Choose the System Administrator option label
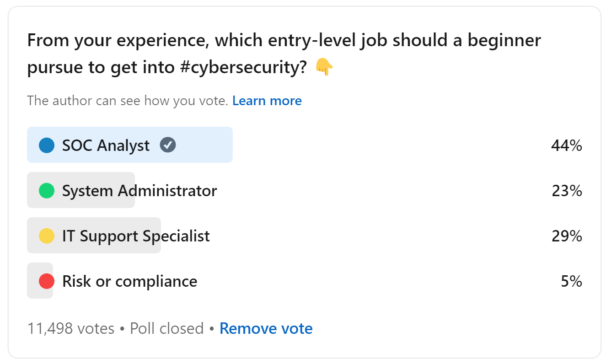The width and height of the screenshot is (611, 364). coord(139,191)
